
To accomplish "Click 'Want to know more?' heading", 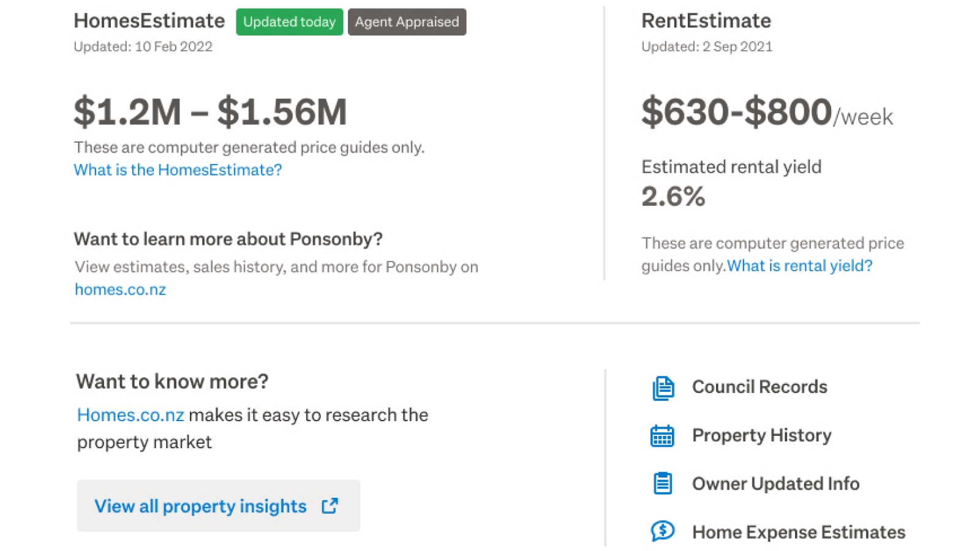I will (x=172, y=381).
